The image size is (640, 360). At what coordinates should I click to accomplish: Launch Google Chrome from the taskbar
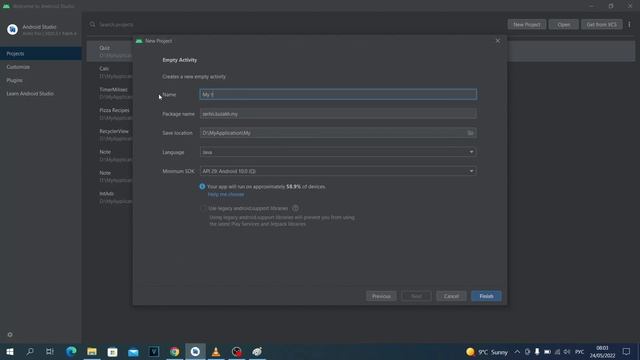point(175,351)
